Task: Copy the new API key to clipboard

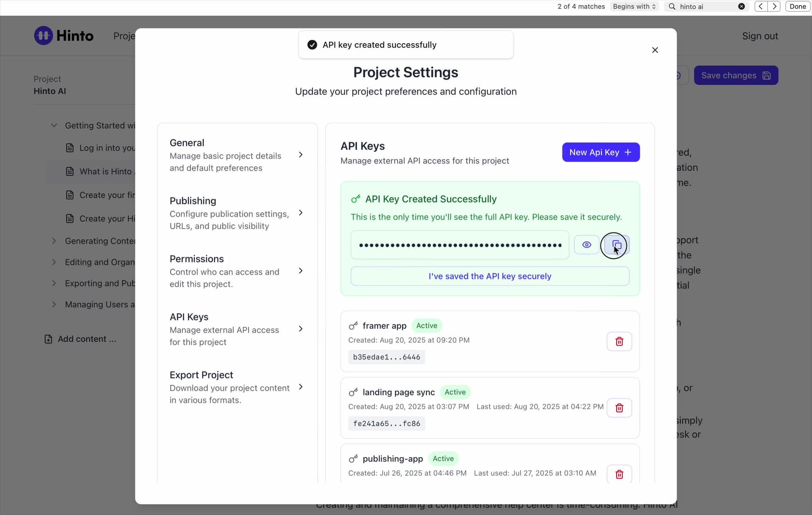Action: [x=617, y=245]
